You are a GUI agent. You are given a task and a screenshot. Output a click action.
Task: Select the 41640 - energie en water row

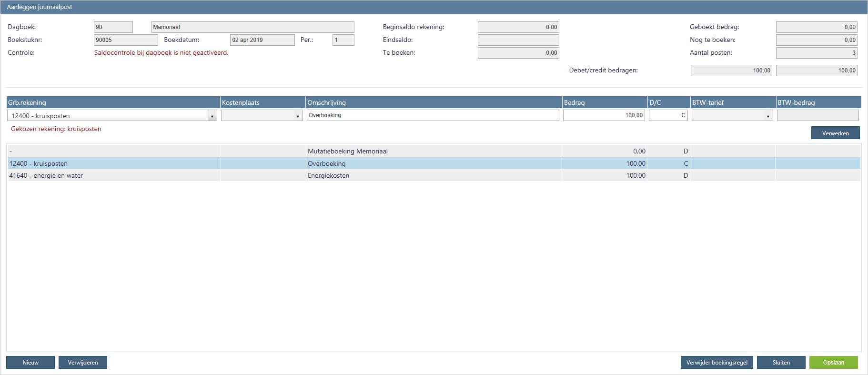click(434, 175)
